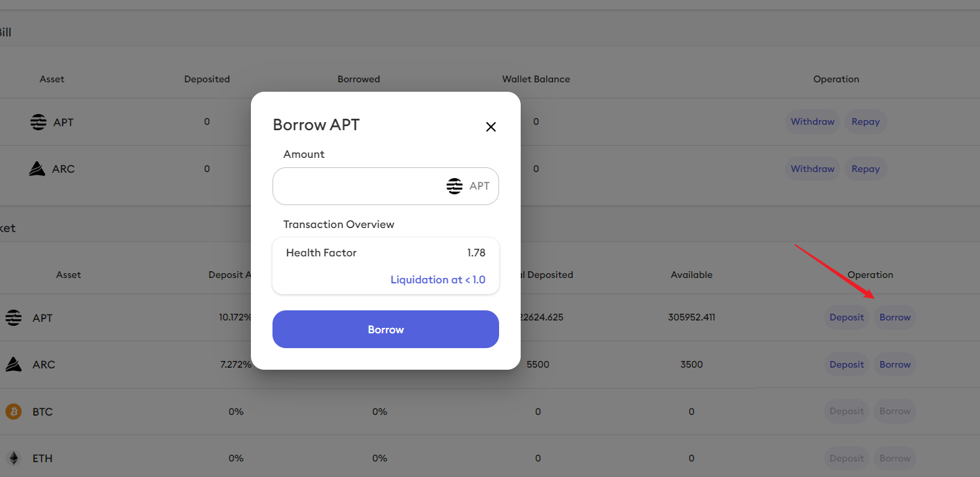Image resolution: width=980 pixels, height=477 pixels.
Task: Click the ETH coin icon
Action: click(13, 458)
